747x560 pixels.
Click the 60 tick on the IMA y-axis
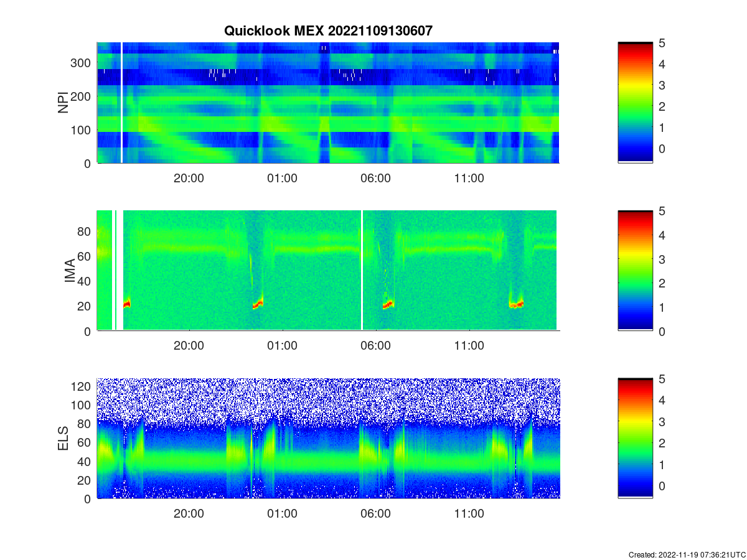85,256
